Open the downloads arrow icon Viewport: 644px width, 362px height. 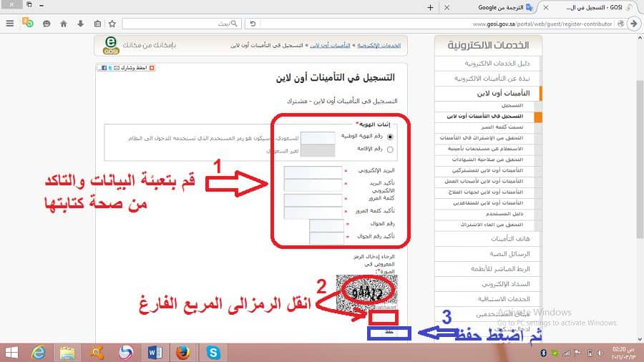[x=80, y=24]
